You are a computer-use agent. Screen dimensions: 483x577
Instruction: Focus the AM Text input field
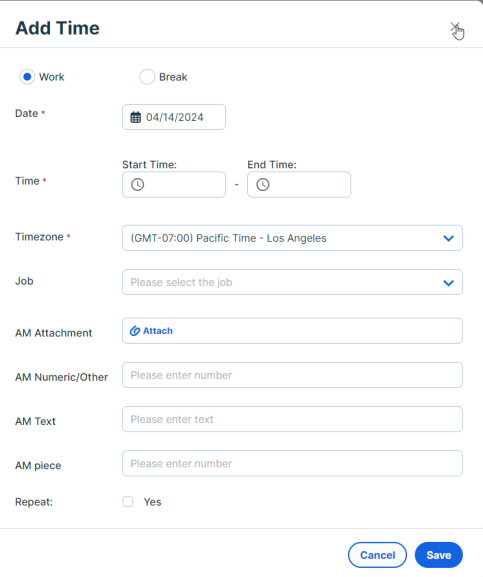point(292,419)
